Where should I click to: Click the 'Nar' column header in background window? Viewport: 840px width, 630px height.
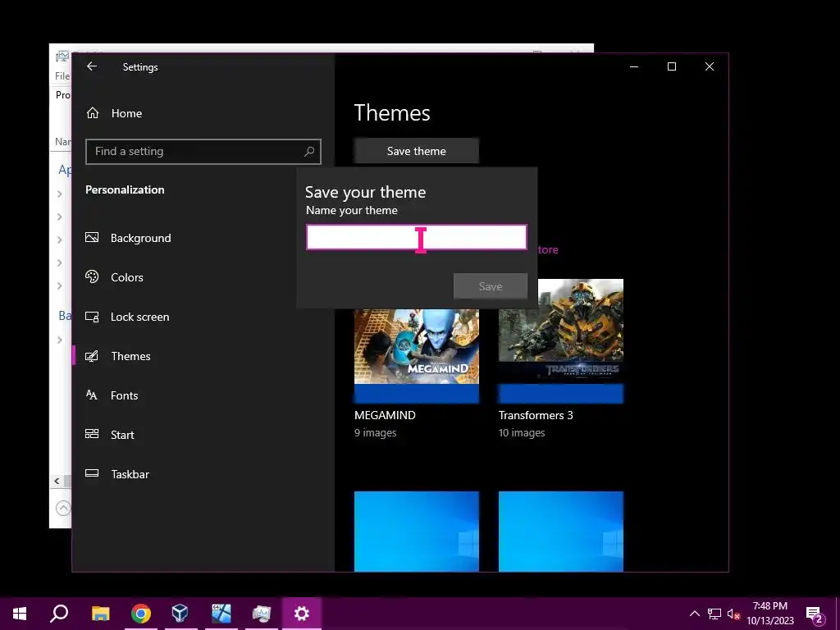coord(62,142)
